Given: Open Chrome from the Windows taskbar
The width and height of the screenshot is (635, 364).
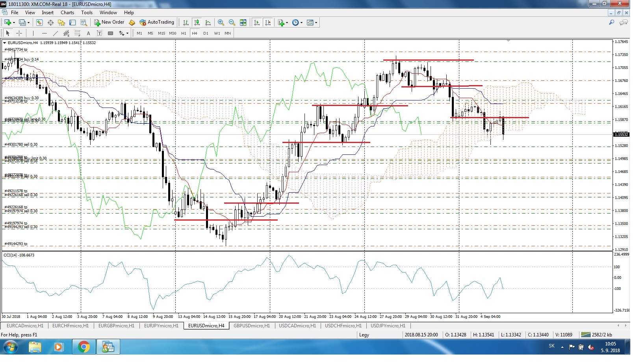Looking at the screenshot, I should coord(84,347).
